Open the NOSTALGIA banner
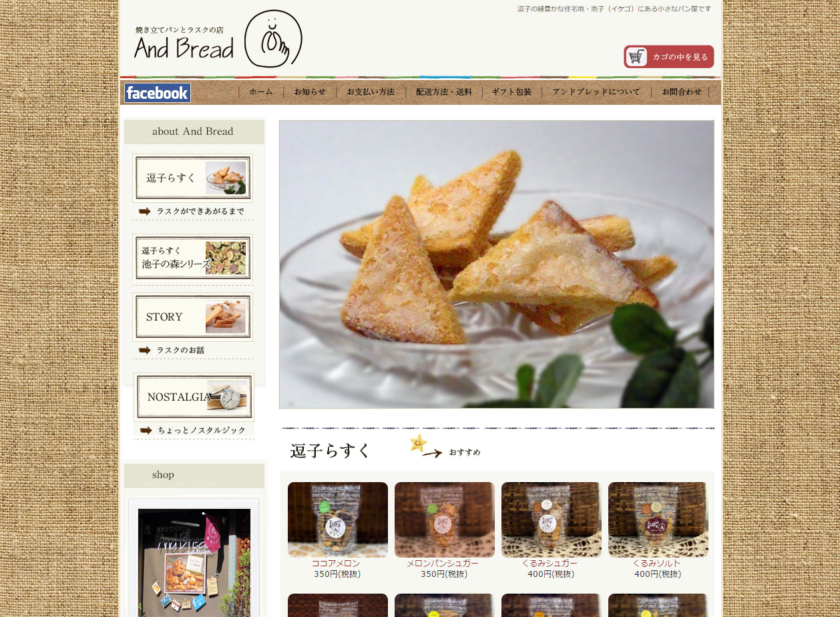The height and width of the screenshot is (617, 840). click(x=194, y=397)
